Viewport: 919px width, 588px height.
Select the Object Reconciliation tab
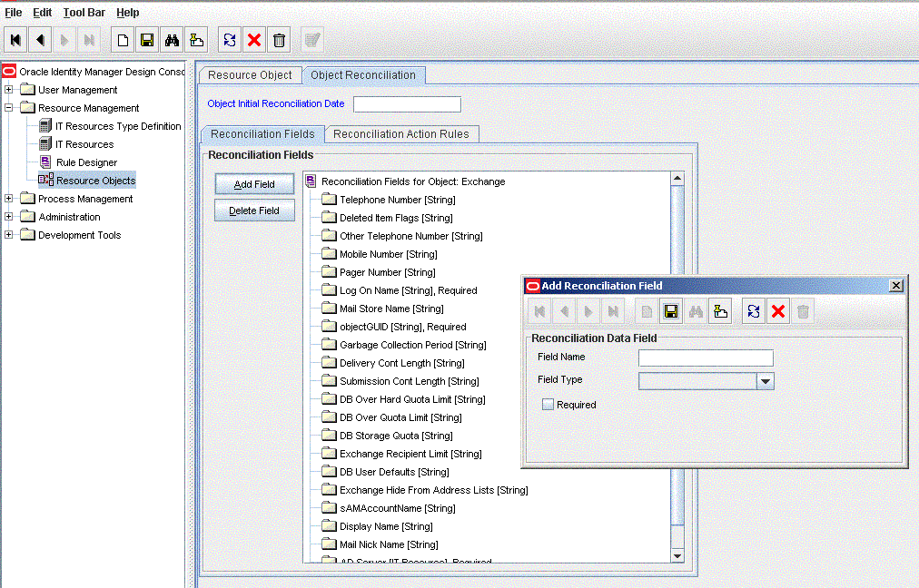(363, 75)
